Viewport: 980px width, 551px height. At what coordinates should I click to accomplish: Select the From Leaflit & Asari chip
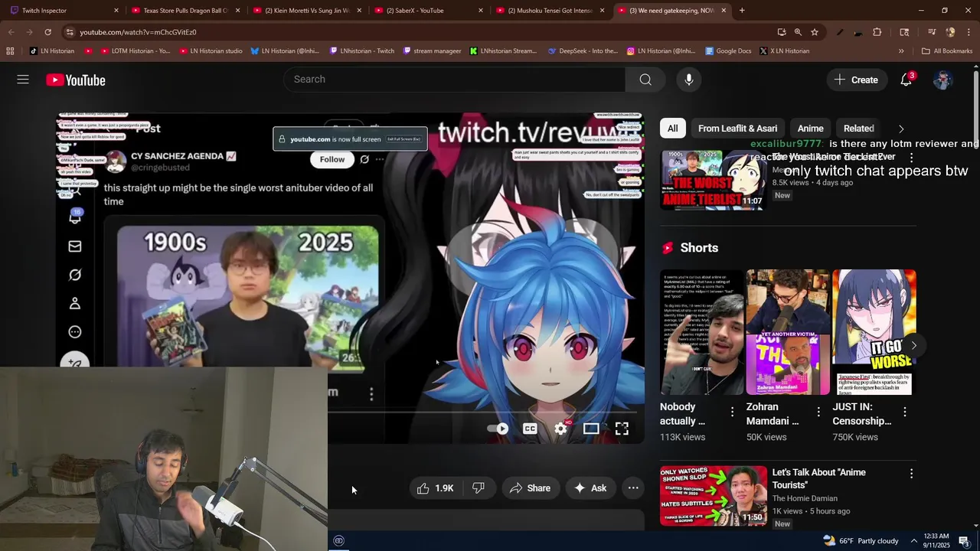point(737,129)
